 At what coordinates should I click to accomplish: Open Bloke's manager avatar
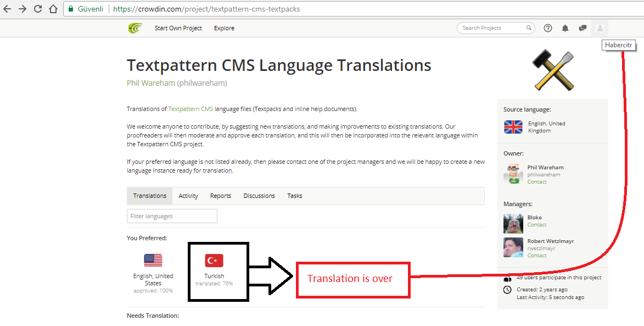coord(513,224)
